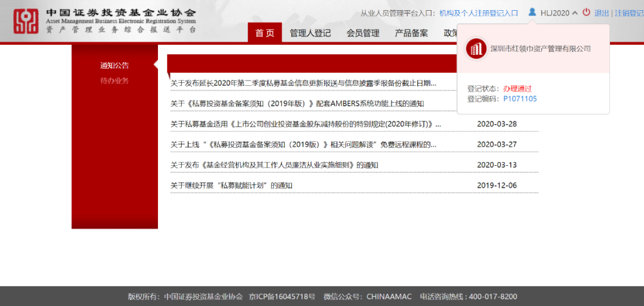The image size is (644, 306).
Task: Click the 退出 logout link
Action: point(602,13)
